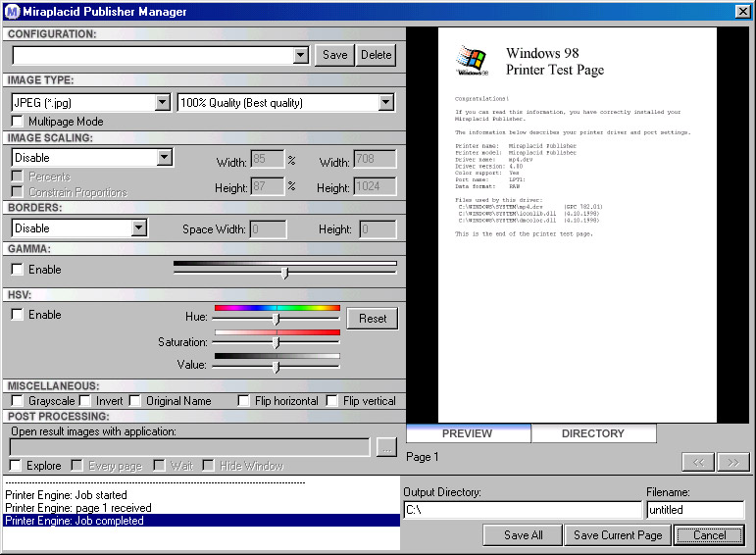The width and height of the screenshot is (756, 555).
Task: Reset the HSV values
Action: (373, 319)
